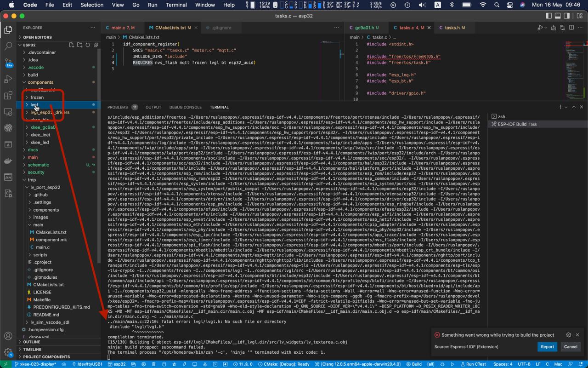
Task: Open the Manage gear in the activity bar
Action: tap(8, 353)
